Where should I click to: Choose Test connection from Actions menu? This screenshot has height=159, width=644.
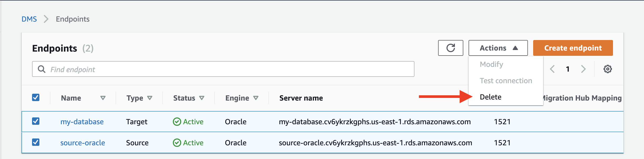click(506, 81)
